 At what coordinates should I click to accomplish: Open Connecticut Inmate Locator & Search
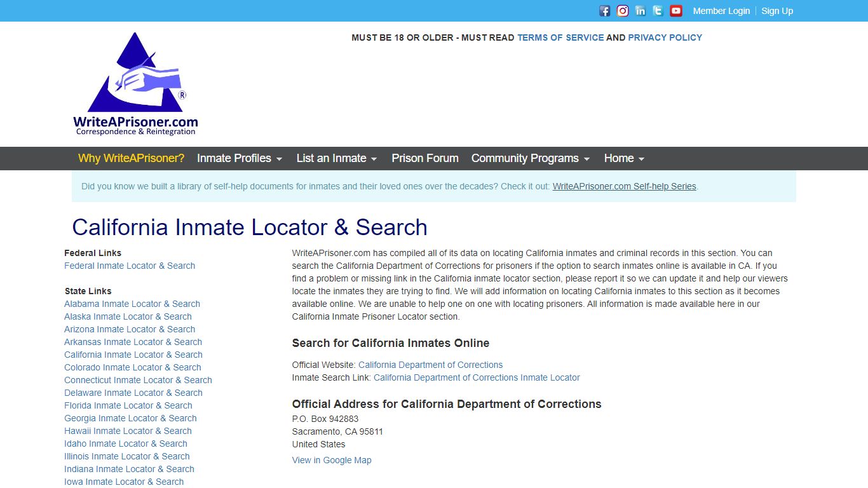pos(138,380)
